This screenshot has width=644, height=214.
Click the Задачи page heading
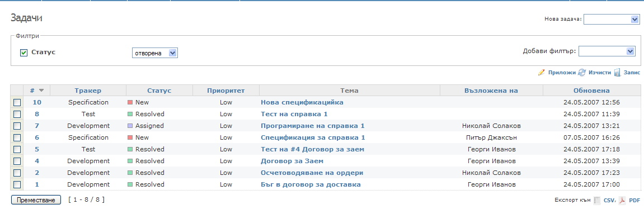tap(26, 18)
